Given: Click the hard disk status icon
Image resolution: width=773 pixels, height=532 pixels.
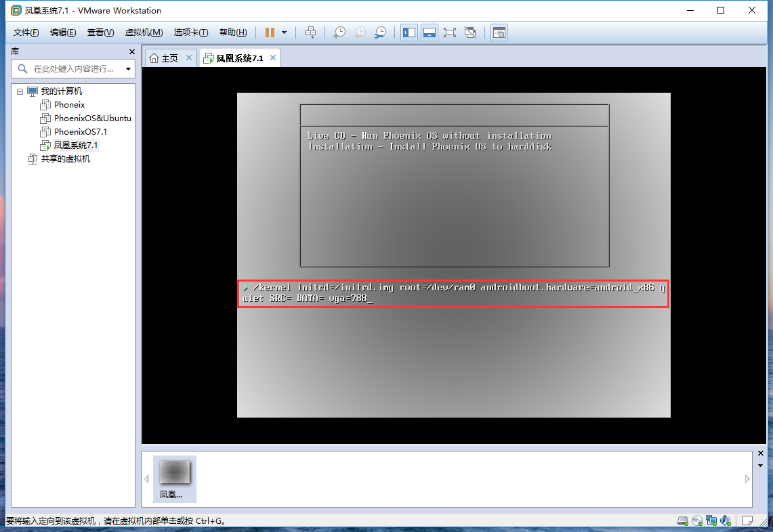Looking at the screenshot, I should 683,520.
